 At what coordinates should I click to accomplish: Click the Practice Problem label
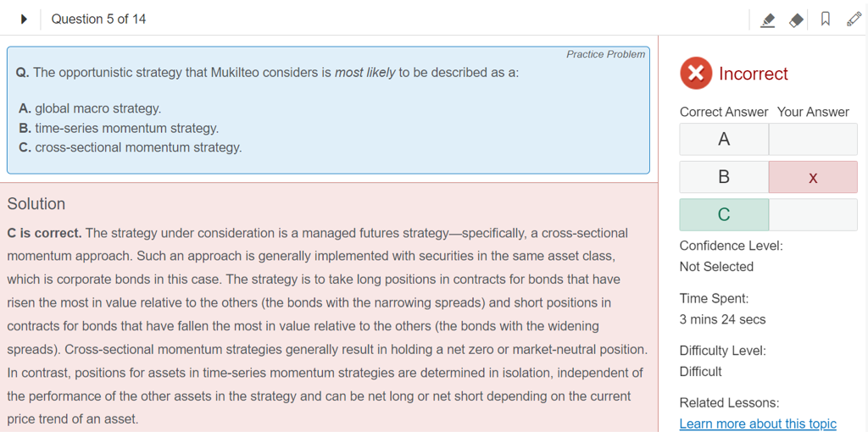(605, 54)
